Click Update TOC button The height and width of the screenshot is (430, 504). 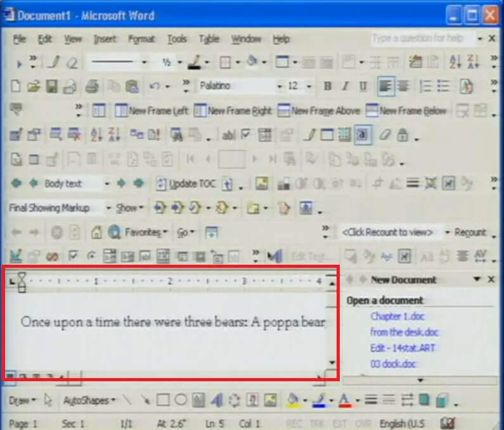pyautogui.click(x=186, y=184)
